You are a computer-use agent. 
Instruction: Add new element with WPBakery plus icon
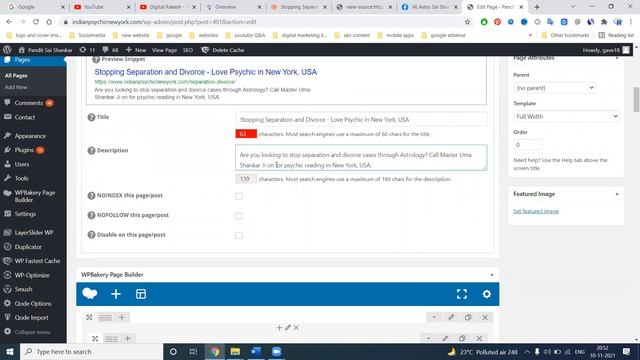click(116, 294)
